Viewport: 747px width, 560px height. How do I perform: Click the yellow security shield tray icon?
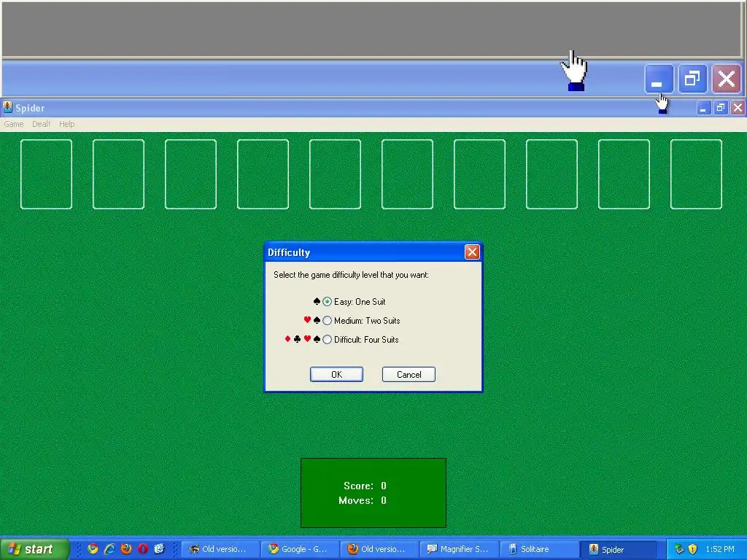click(693, 549)
